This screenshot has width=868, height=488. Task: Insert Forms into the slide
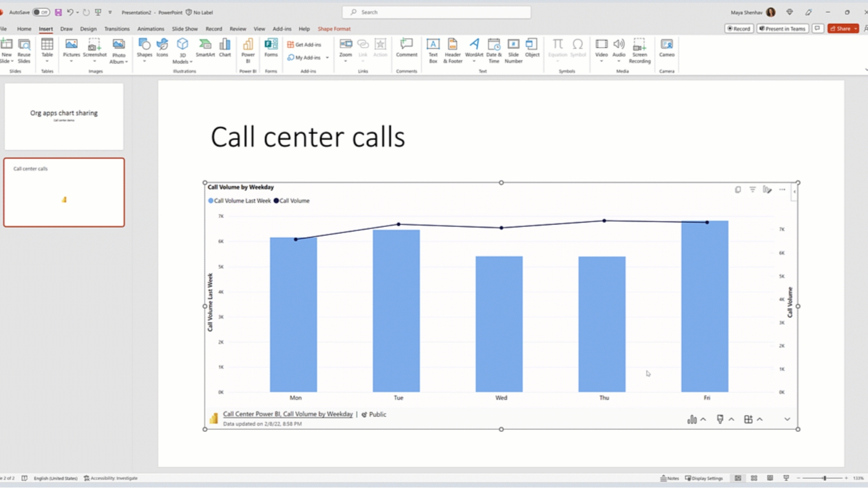tap(271, 48)
